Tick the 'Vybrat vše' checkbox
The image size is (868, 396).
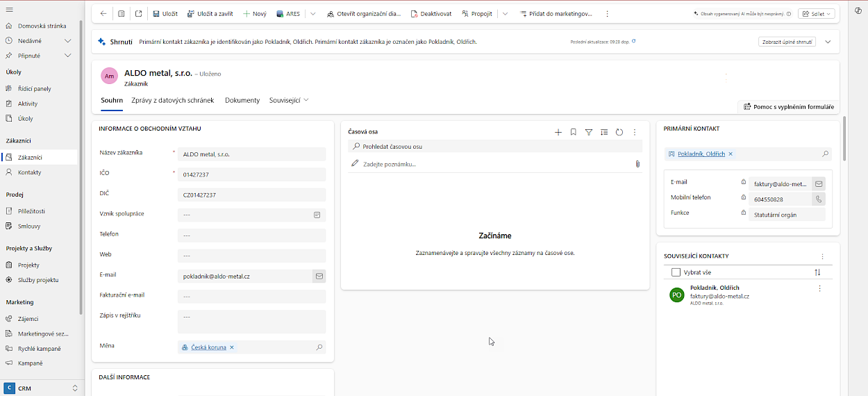click(676, 272)
